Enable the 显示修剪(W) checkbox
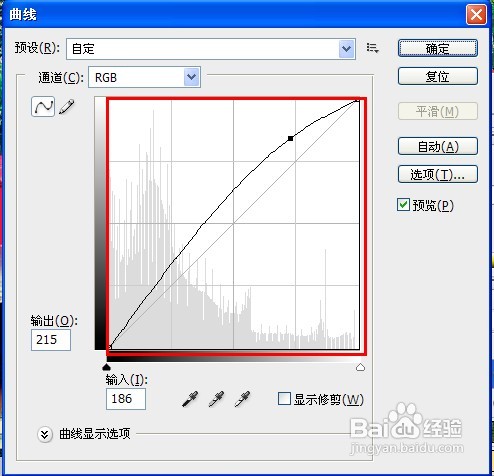Image resolution: width=494 pixels, height=476 pixels. click(x=284, y=399)
